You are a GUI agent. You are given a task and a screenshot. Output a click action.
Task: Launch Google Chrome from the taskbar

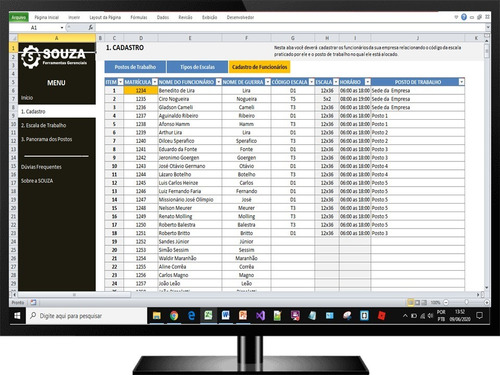[x=174, y=315]
